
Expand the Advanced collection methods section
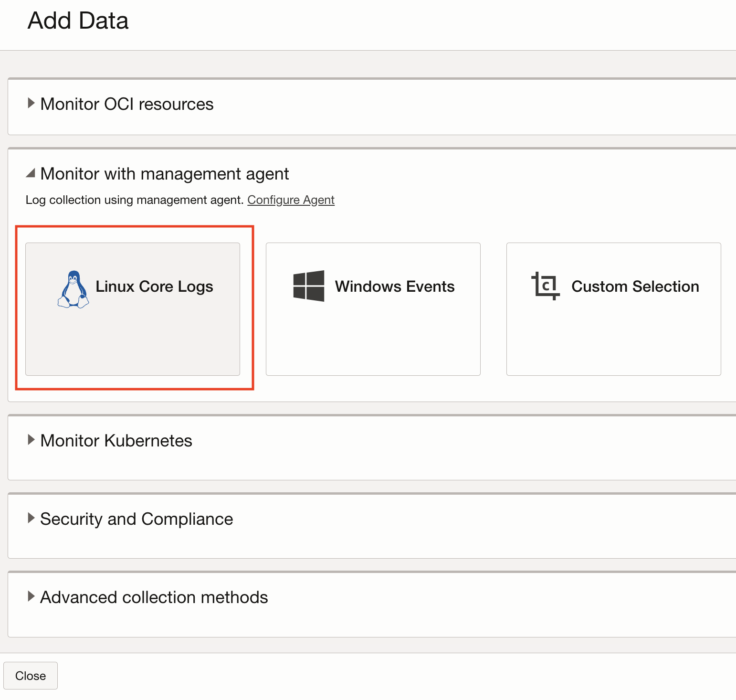point(154,597)
